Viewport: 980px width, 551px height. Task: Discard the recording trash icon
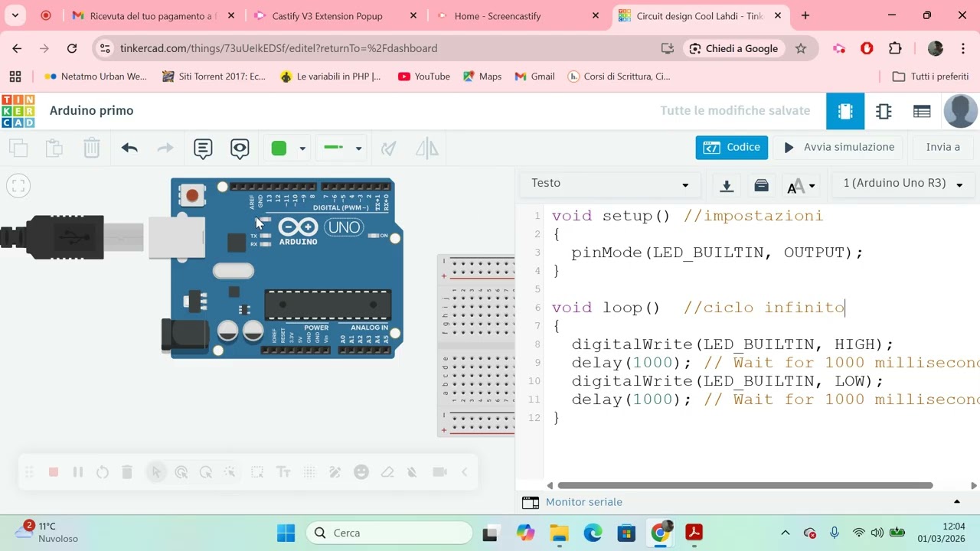pos(127,472)
